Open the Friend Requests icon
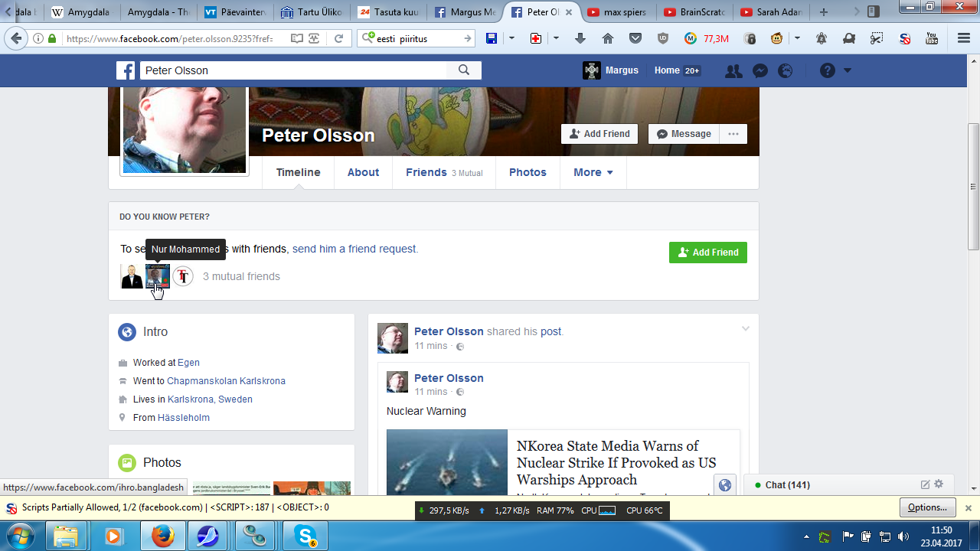 733,70
